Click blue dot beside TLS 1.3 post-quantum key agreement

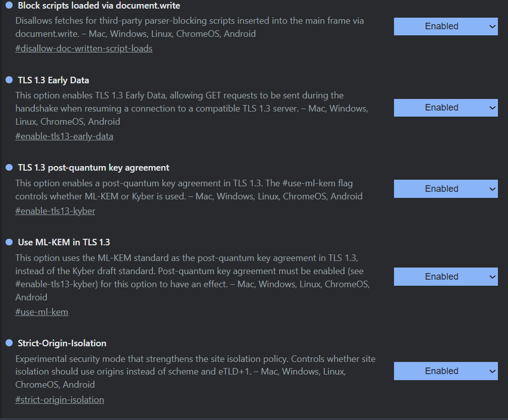pyautogui.click(x=9, y=168)
